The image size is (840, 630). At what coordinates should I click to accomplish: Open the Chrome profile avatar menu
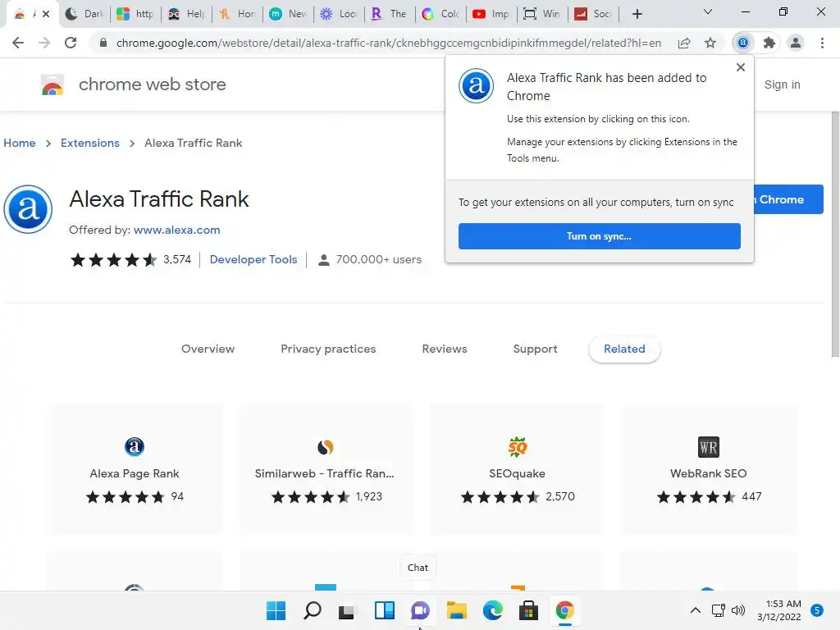pos(796,43)
